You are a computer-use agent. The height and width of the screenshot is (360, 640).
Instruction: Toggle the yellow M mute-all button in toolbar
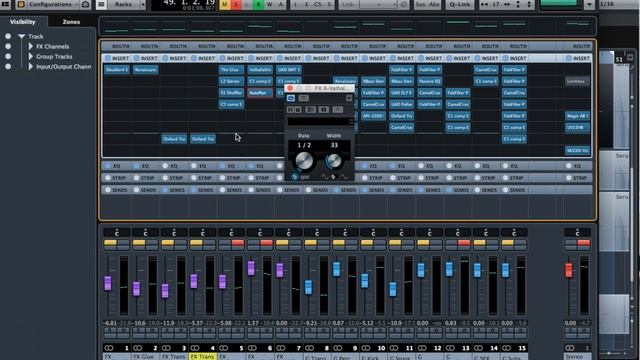pyautogui.click(x=224, y=4)
